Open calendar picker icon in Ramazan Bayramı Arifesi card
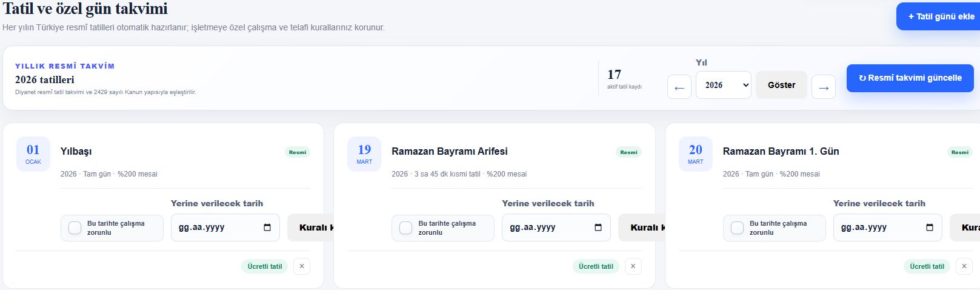The height and width of the screenshot is (290, 980). 598,228
